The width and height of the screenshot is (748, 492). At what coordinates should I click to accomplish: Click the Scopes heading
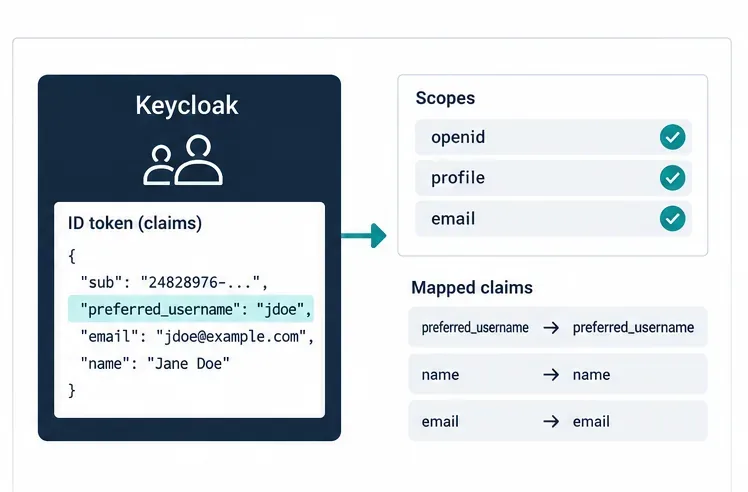445,98
